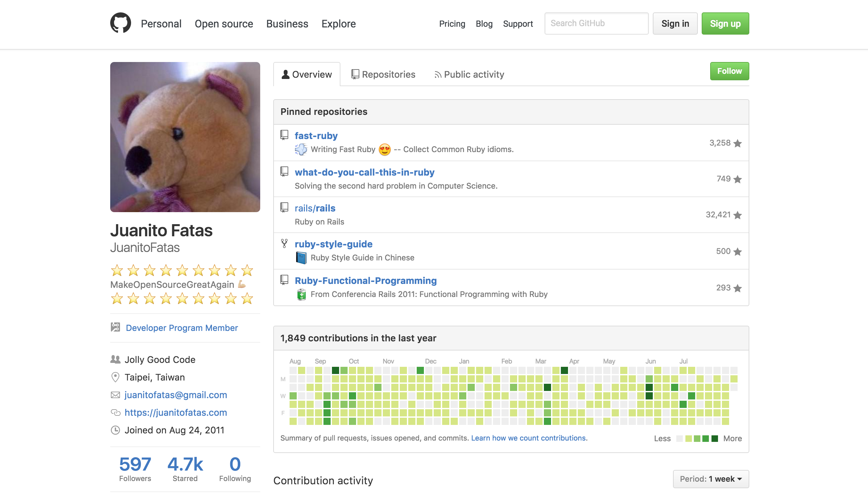Click the teddy bear profile avatar
This screenshot has height=498, width=868.
[x=185, y=137]
